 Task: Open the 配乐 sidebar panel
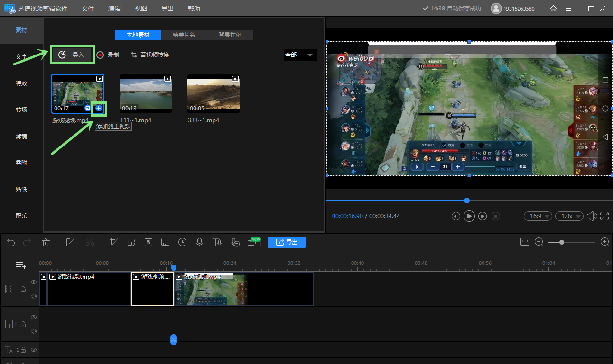coord(21,216)
